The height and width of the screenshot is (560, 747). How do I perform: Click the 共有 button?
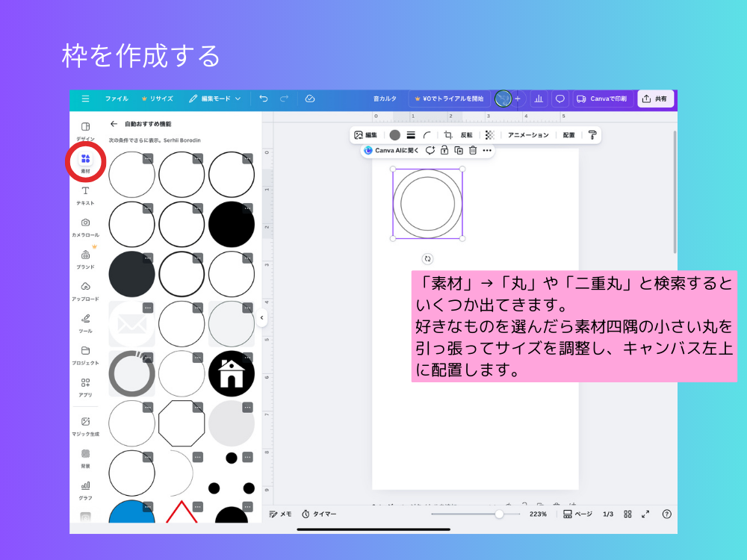click(655, 98)
